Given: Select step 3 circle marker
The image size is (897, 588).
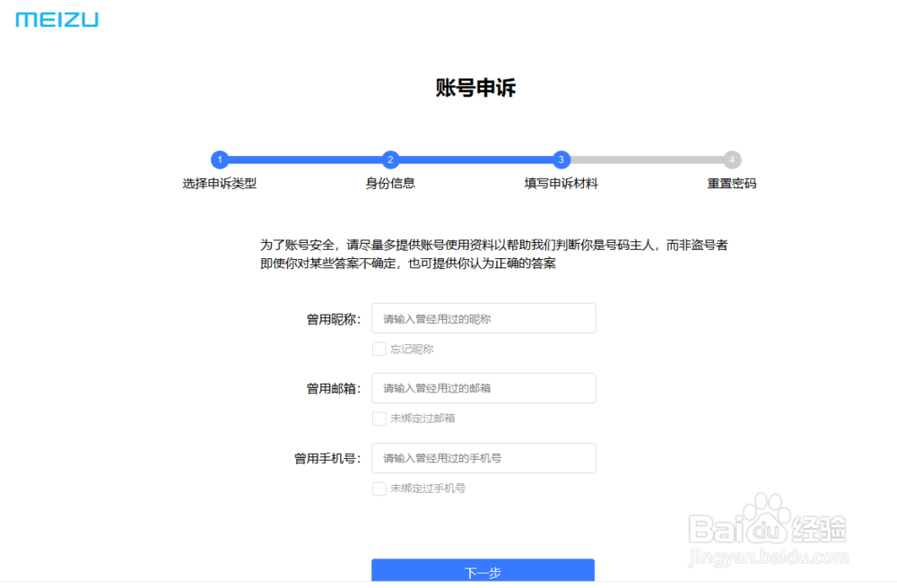Looking at the screenshot, I should coord(561,160).
